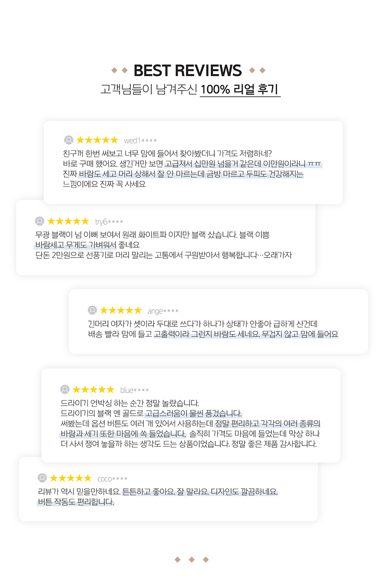The image size is (385, 588).
Task: Click the star rating on try6**** review
Action: coord(68,221)
